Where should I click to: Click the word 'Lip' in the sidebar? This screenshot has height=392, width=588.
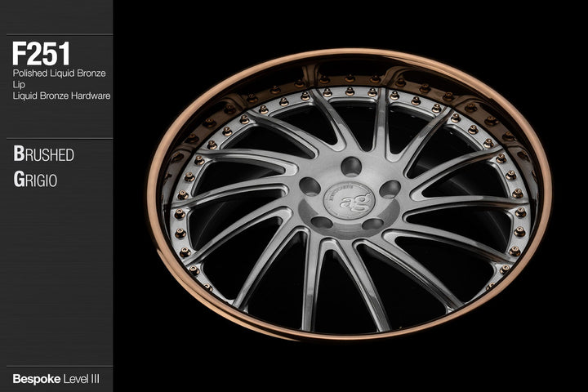click(18, 84)
